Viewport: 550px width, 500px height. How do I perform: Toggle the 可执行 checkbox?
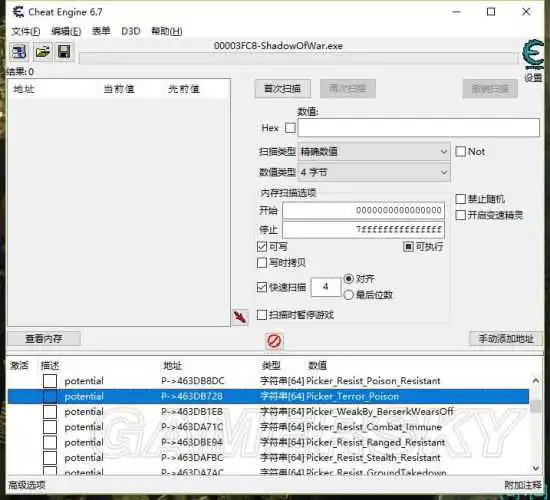click(x=408, y=247)
